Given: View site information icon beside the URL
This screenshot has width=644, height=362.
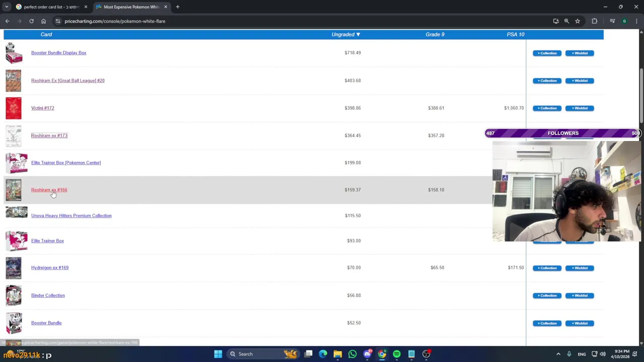Looking at the screenshot, I should 58,21.
